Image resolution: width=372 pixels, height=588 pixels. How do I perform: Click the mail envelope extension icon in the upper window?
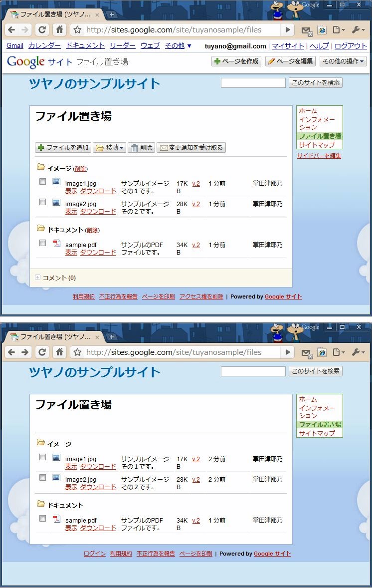(306, 30)
